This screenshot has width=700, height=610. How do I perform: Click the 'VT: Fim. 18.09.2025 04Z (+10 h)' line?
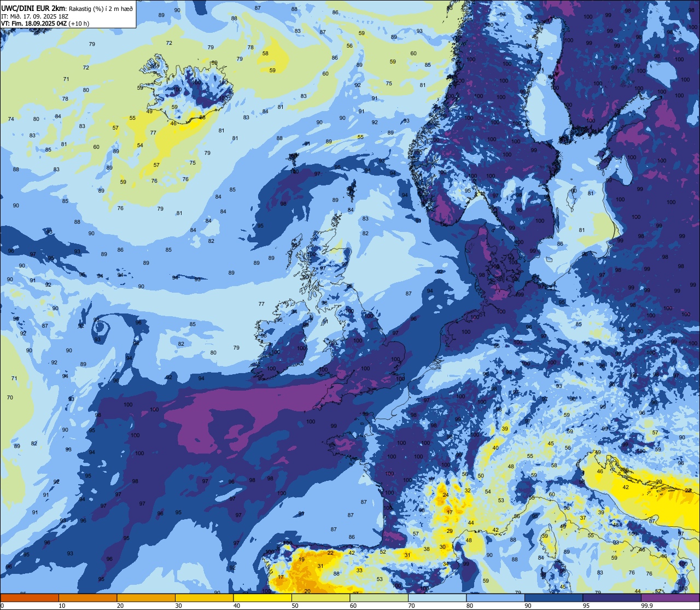(45, 24)
